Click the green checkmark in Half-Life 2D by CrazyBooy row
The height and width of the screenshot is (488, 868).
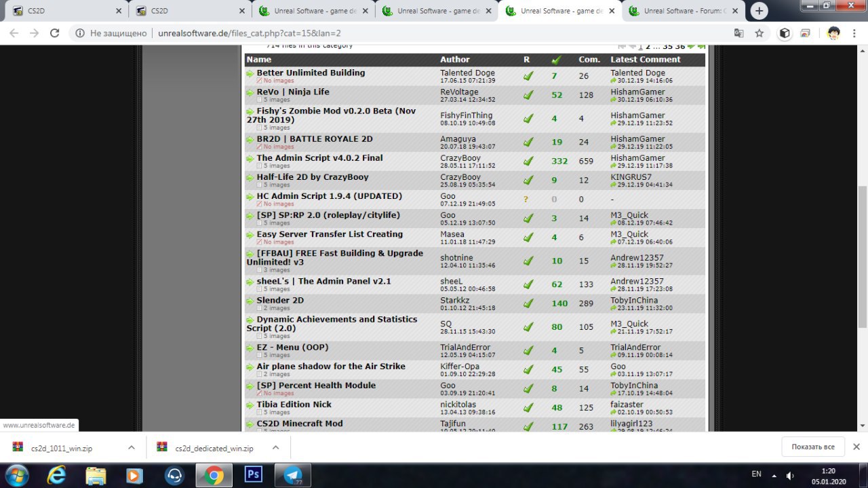(528, 181)
